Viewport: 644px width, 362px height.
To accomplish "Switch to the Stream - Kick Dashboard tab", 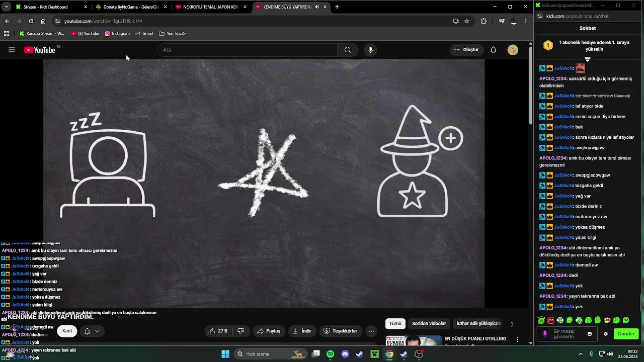I will (x=51, y=7).
